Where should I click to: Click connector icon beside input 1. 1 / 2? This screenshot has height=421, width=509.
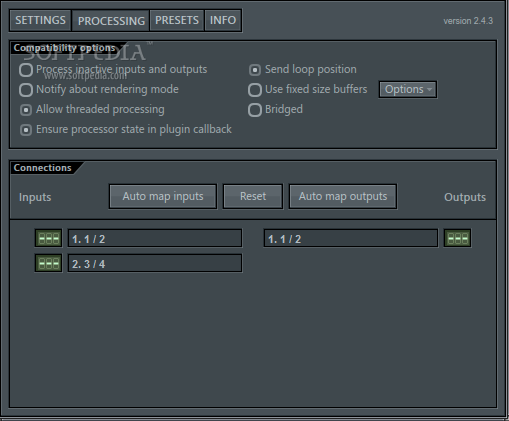click(48, 238)
